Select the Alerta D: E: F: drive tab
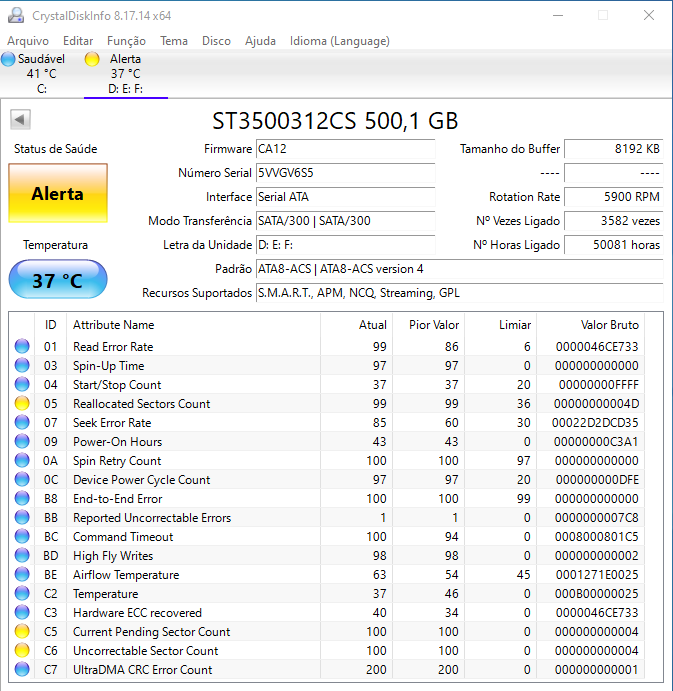673x691 pixels. 126,74
